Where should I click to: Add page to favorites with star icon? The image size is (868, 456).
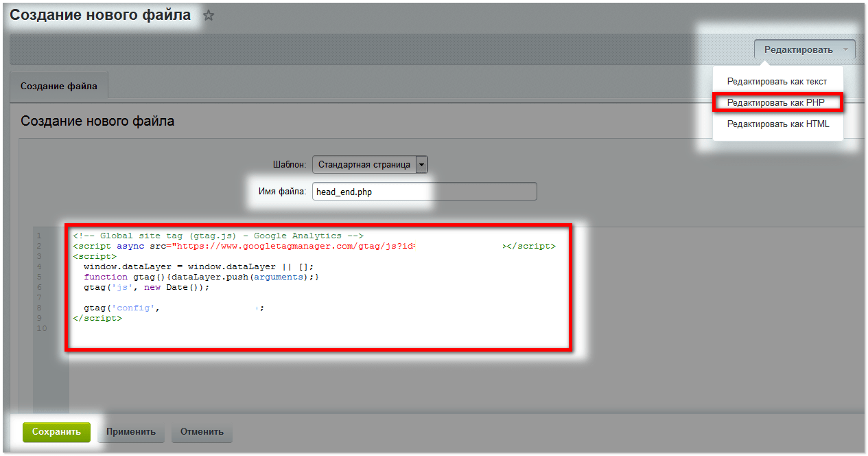click(209, 16)
